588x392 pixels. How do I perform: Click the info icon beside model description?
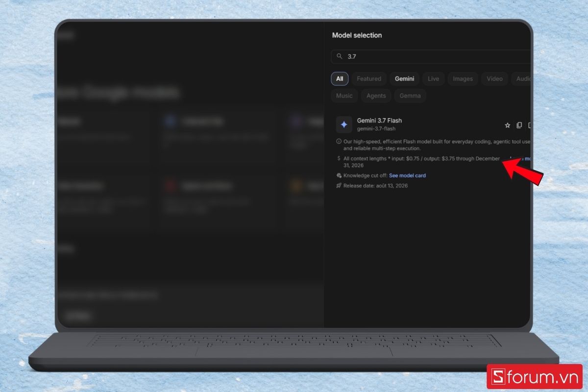tap(339, 141)
